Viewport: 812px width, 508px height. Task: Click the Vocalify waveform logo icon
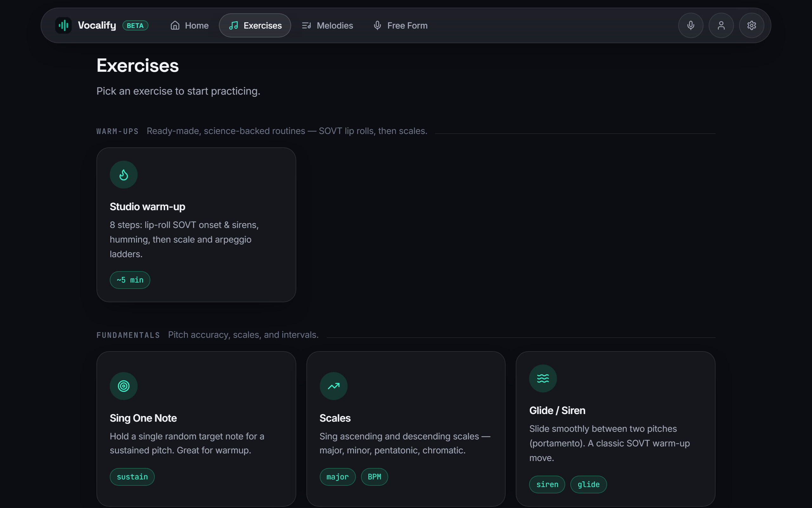click(x=63, y=25)
